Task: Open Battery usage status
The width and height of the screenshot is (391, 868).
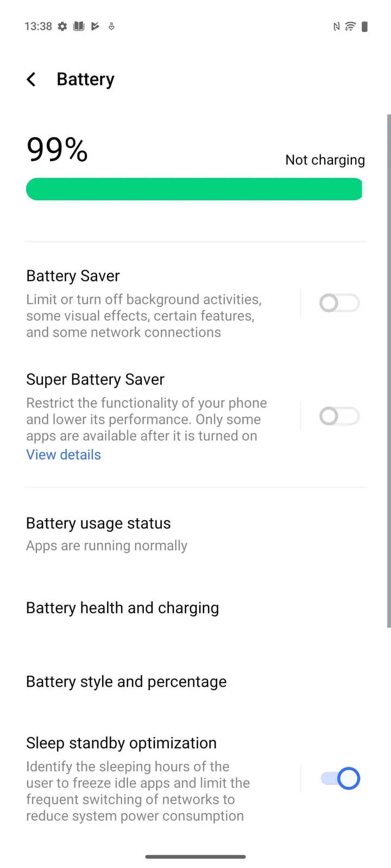Action: pyautogui.click(x=106, y=533)
